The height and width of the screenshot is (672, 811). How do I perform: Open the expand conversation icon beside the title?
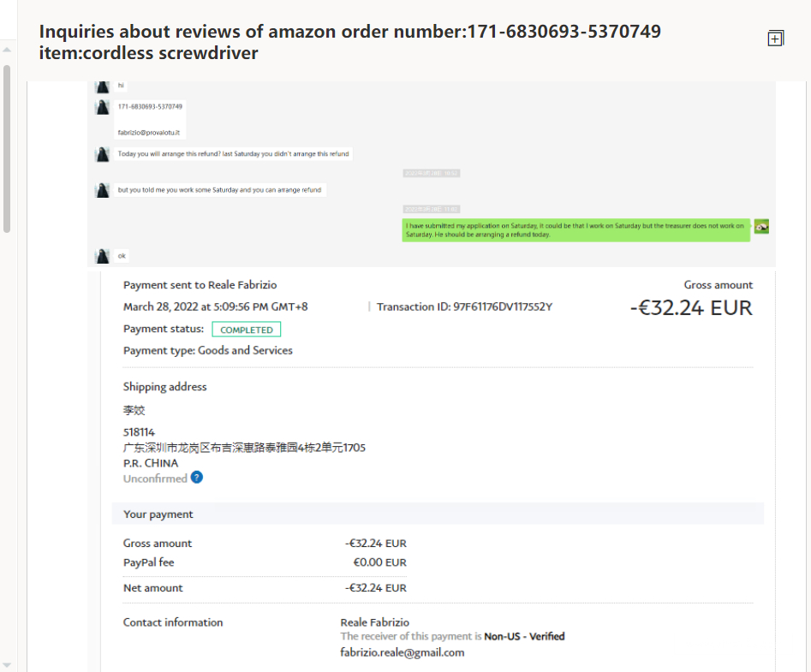(x=775, y=39)
